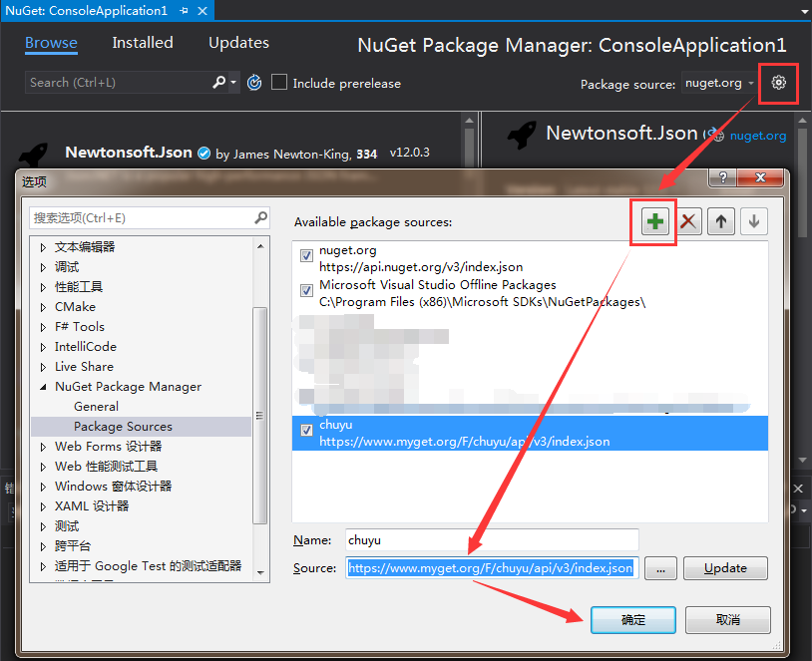Click the Newtonsoft.Json rocket icon in list
This screenshot has width=812, height=661.
[x=33, y=155]
